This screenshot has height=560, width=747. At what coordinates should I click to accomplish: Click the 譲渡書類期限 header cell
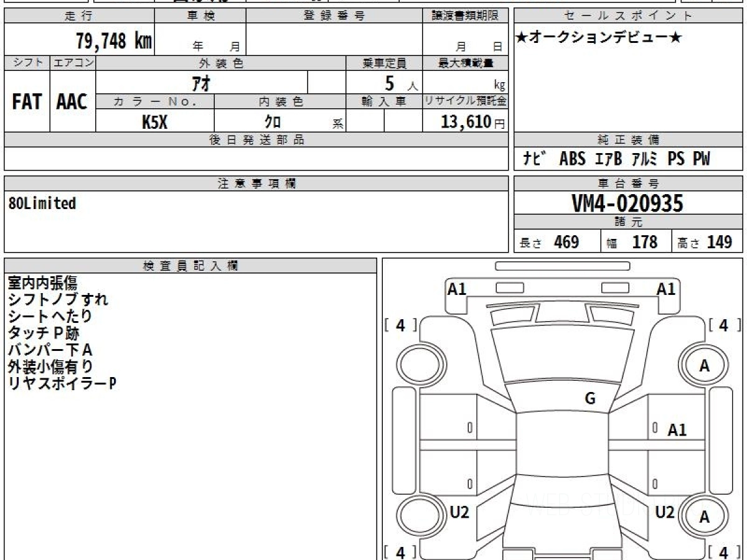(x=465, y=16)
